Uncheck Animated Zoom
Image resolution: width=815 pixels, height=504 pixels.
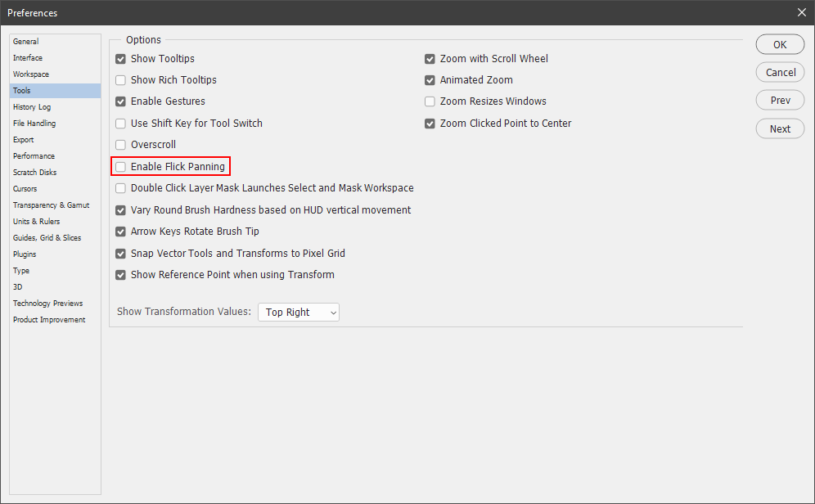pos(430,80)
